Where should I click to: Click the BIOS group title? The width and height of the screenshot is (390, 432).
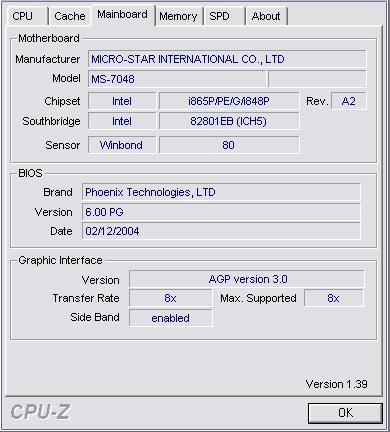[x=30, y=173]
